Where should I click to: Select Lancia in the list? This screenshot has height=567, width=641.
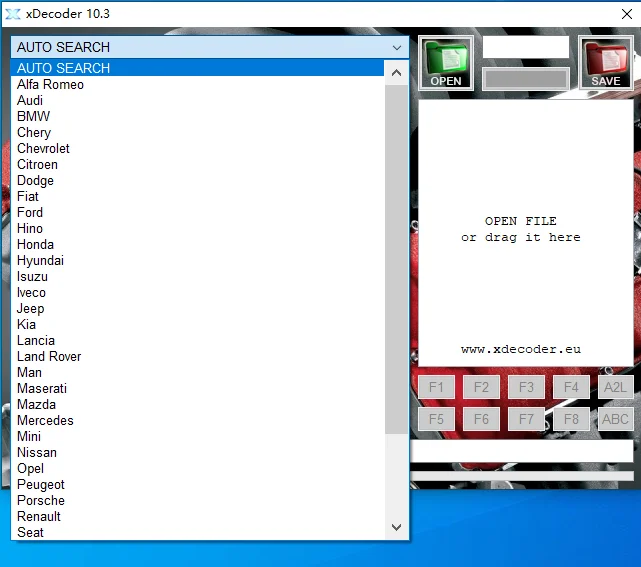pos(197,340)
